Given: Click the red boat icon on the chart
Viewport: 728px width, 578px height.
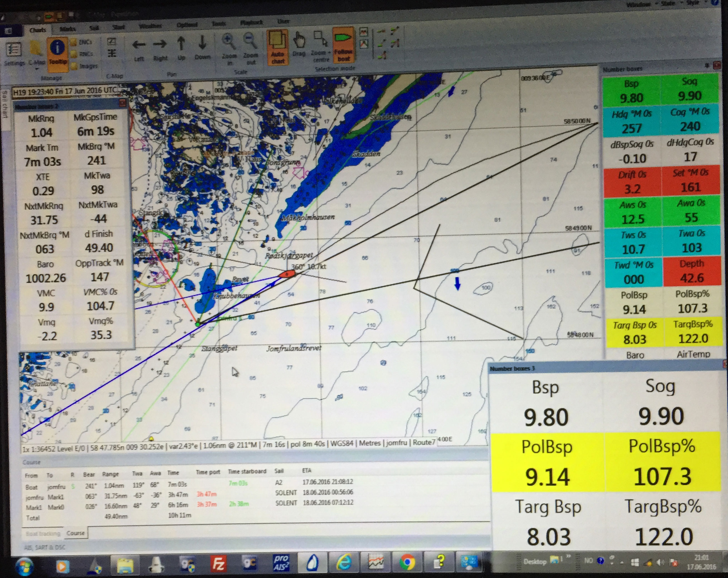Looking at the screenshot, I should [287, 274].
